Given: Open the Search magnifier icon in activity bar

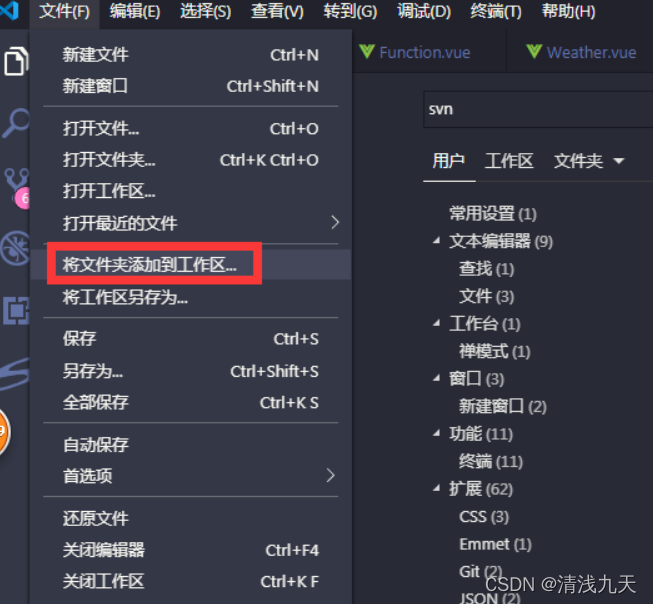Looking at the screenshot, I should click(x=16, y=123).
